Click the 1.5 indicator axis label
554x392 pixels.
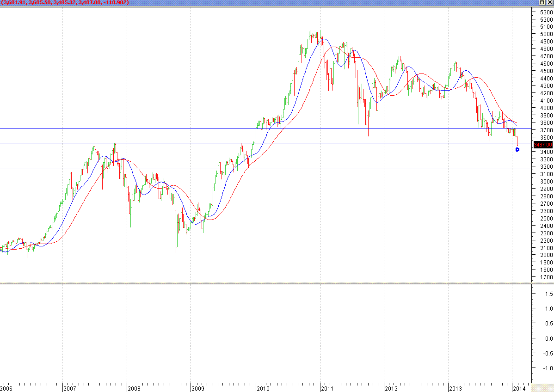(x=549, y=294)
